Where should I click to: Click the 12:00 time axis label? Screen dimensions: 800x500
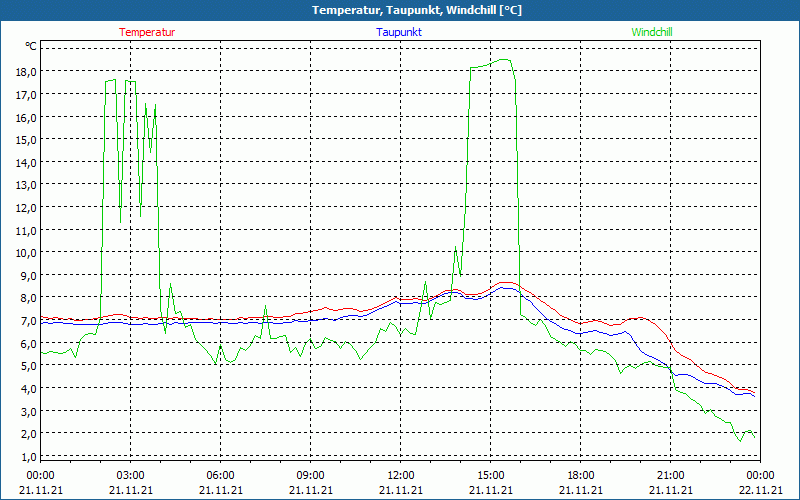click(401, 476)
